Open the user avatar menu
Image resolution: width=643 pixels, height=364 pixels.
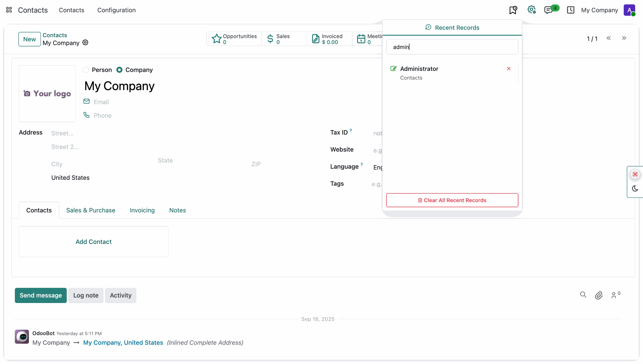pos(630,10)
